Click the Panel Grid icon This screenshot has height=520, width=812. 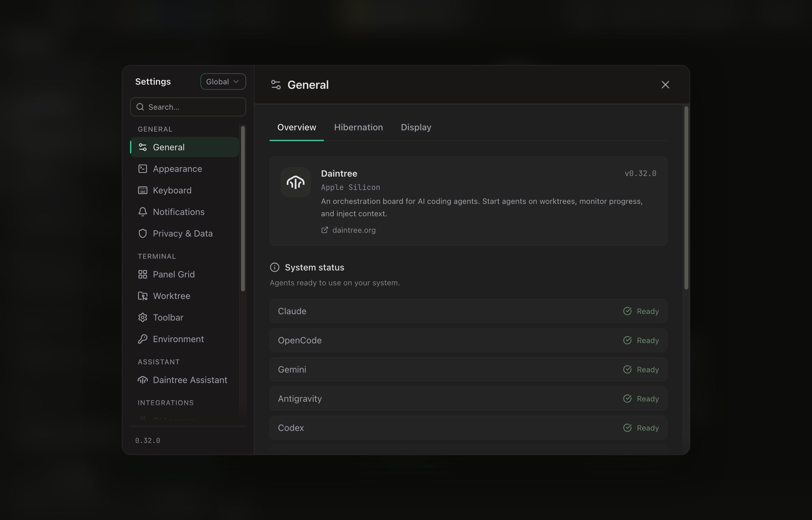click(142, 275)
